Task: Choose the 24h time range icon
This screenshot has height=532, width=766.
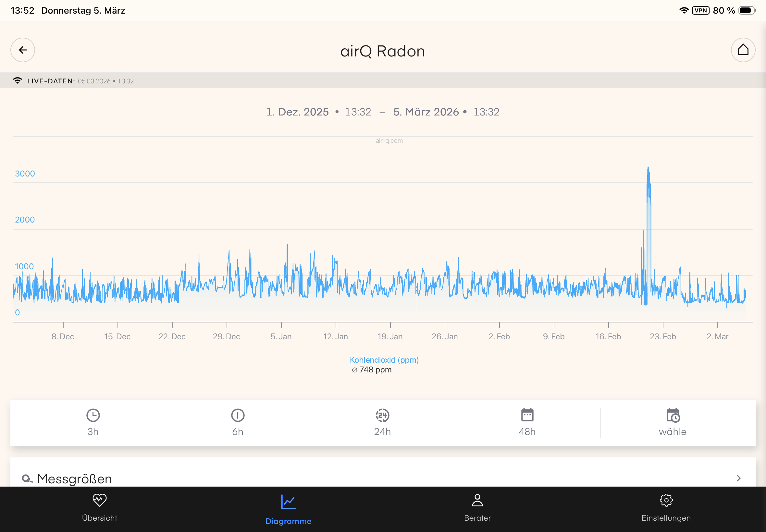Action: pyautogui.click(x=382, y=415)
